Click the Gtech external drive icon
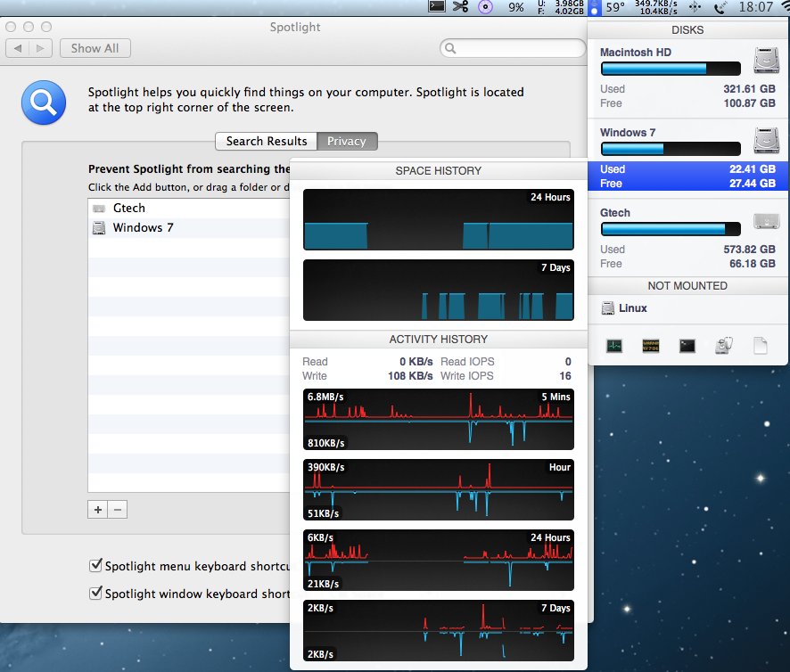The image size is (790, 672). pos(766,221)
